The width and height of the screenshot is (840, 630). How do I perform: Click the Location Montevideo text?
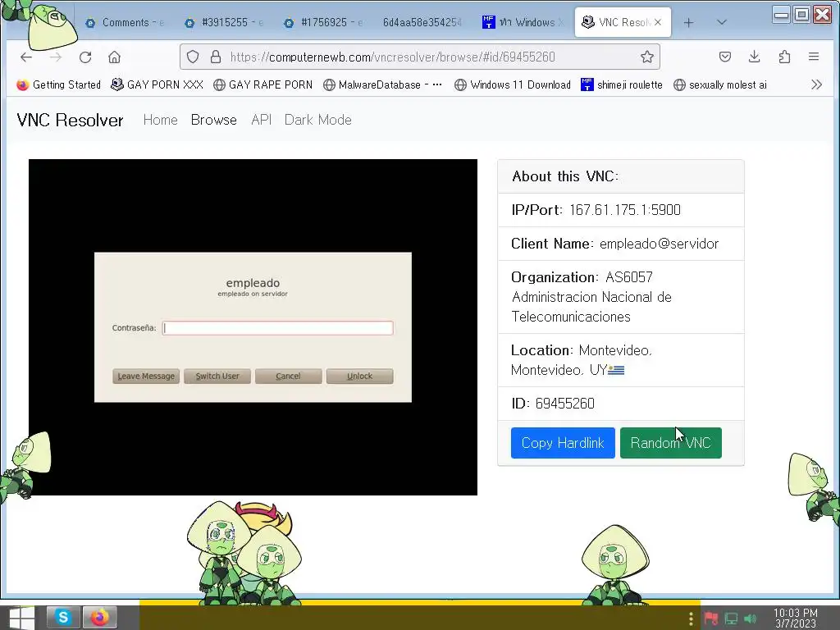click(x=582, y=360)
